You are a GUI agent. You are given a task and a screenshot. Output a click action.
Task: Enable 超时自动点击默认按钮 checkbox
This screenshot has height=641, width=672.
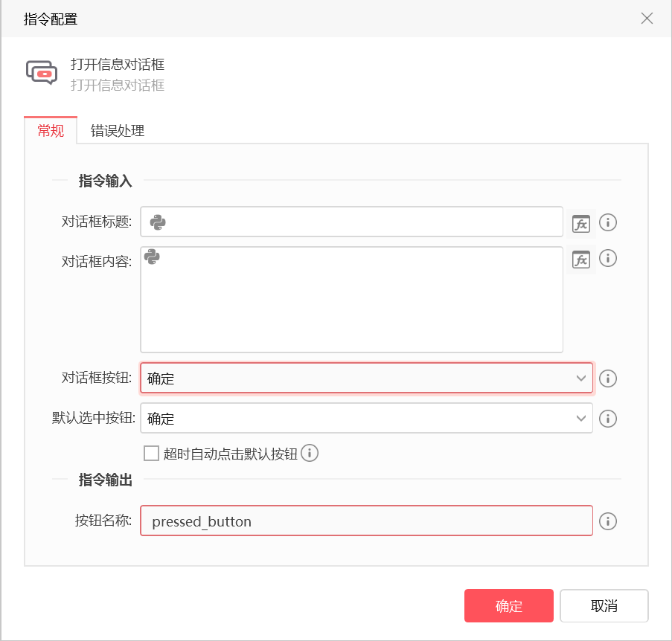pyautogui.click(x=151, y=454)
